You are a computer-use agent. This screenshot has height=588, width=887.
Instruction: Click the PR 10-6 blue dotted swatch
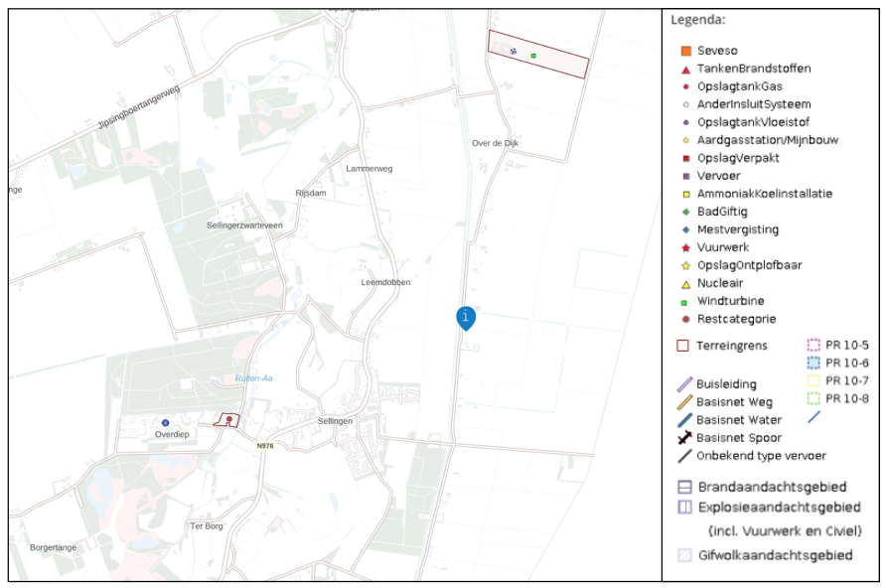(813, 363)
